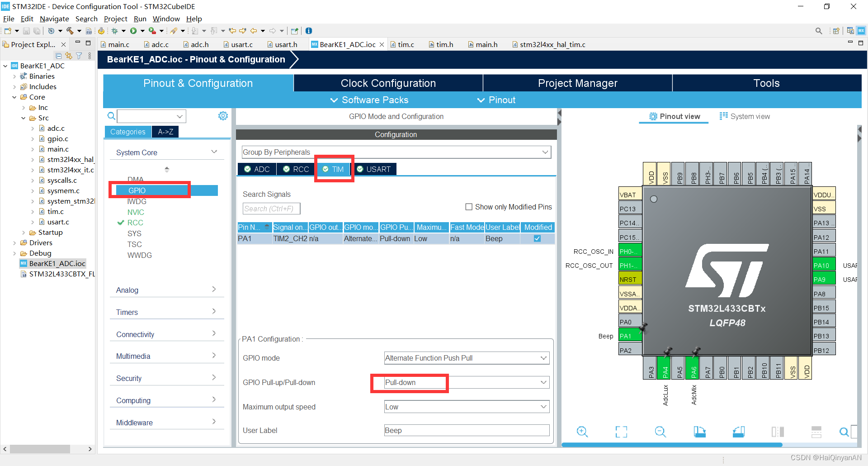Screen dimensions: 868x466
Task: Click the Back navigation yellow arrow
Action: pyautogui.click(x=254, y=31)
